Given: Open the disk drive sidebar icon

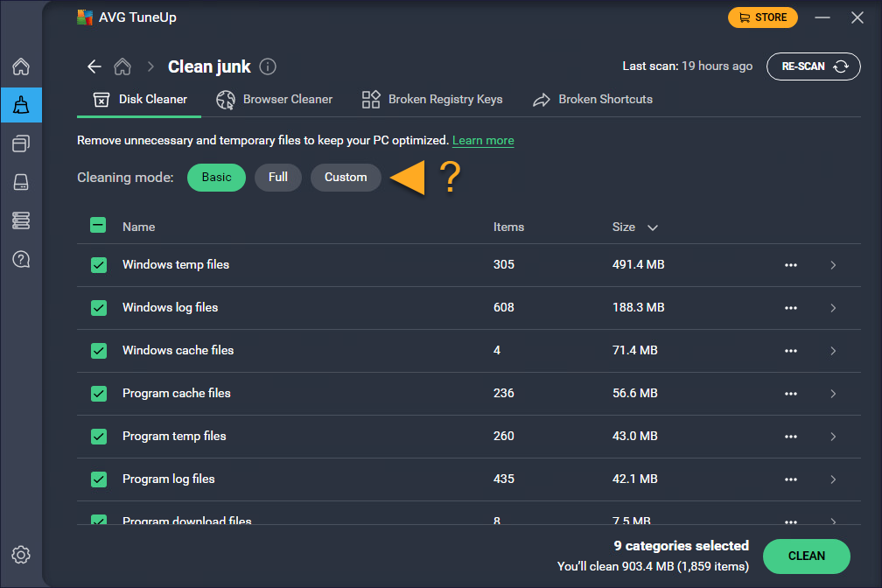Looking at the screenshot, I should pyautogui.click(x=21, y=182).
